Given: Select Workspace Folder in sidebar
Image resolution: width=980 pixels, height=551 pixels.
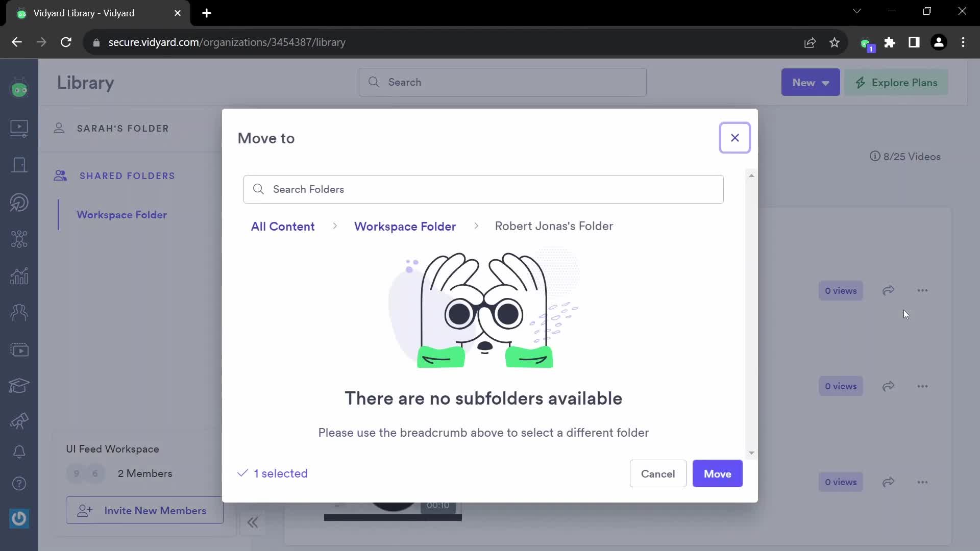Looking at the screenshot, I should click(x=121, y=215).
